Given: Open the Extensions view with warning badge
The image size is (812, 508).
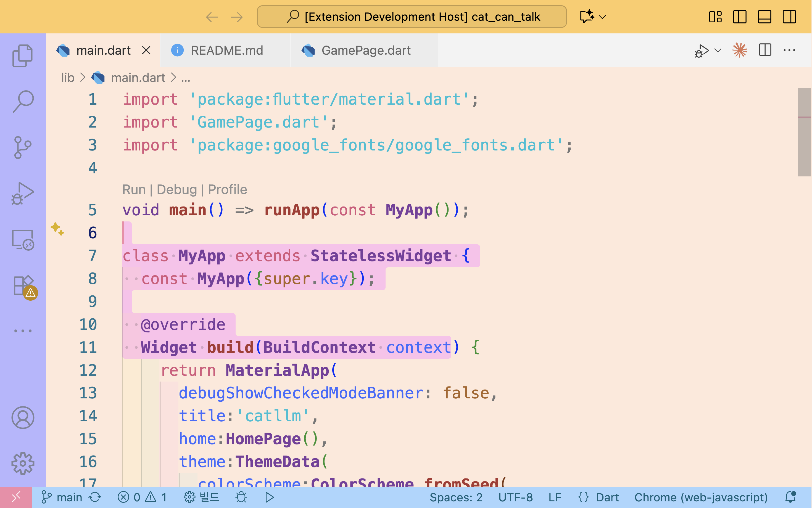Looking at the screenshot, I should click(23, 285).
